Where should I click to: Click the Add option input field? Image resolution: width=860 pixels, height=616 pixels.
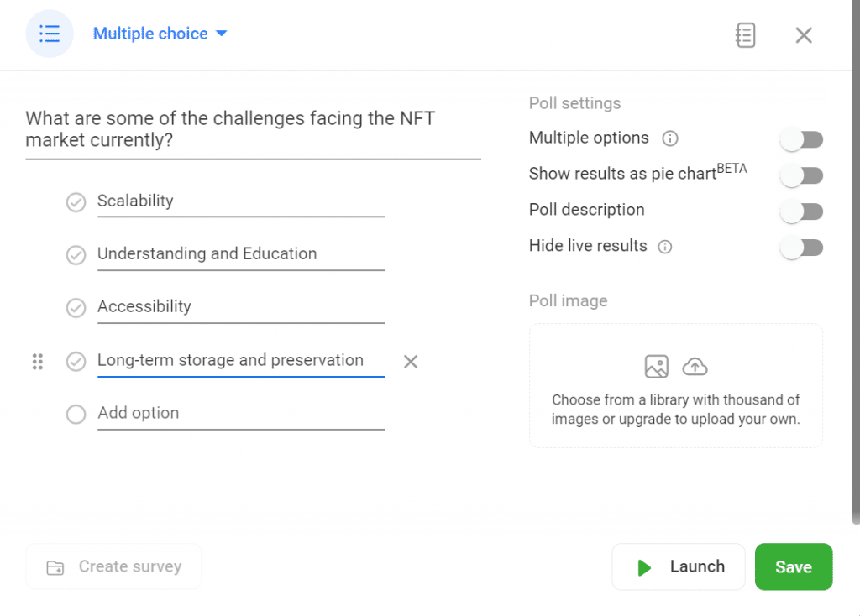pos(240,414)
